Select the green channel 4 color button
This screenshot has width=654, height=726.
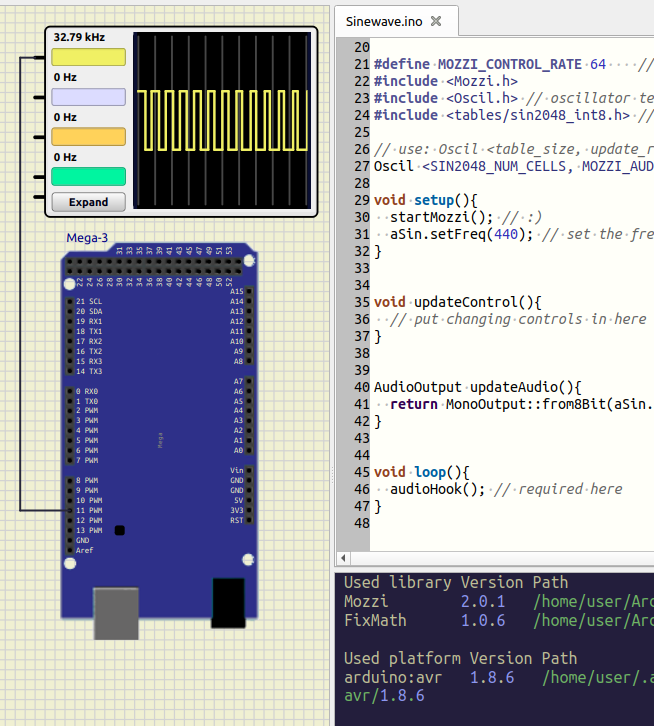click(x=88, y=177)
